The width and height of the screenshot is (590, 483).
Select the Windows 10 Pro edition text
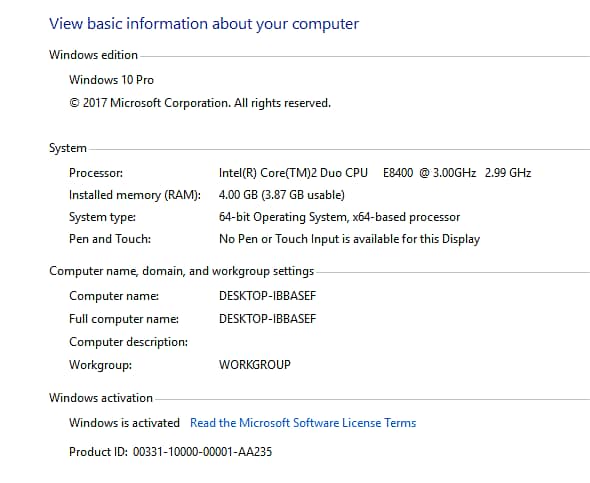tap(111, 80)
